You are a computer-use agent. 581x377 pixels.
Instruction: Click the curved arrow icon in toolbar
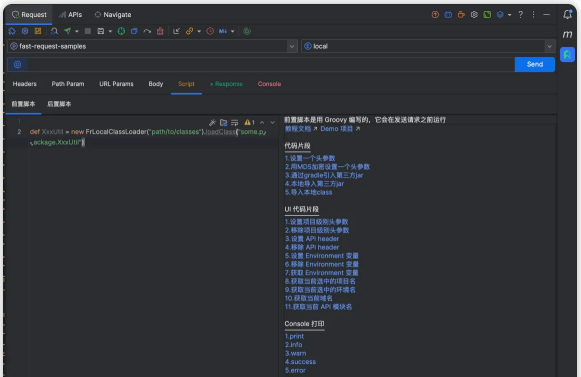147,31
